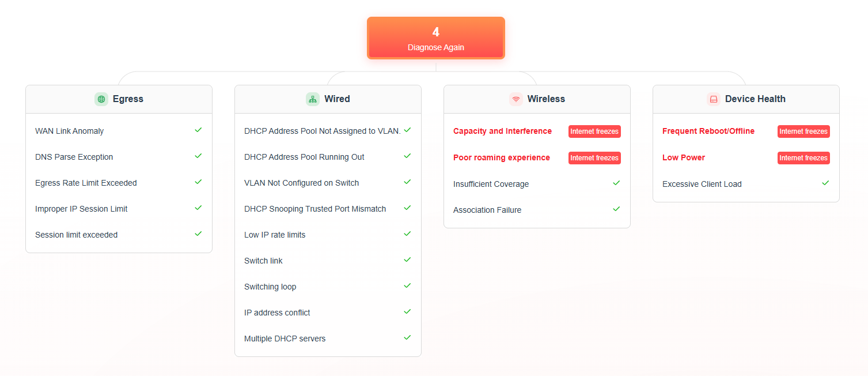Click the Internet freezes tag next to Low Power
This screenshot has width=868, height=376.
point(803,158)
